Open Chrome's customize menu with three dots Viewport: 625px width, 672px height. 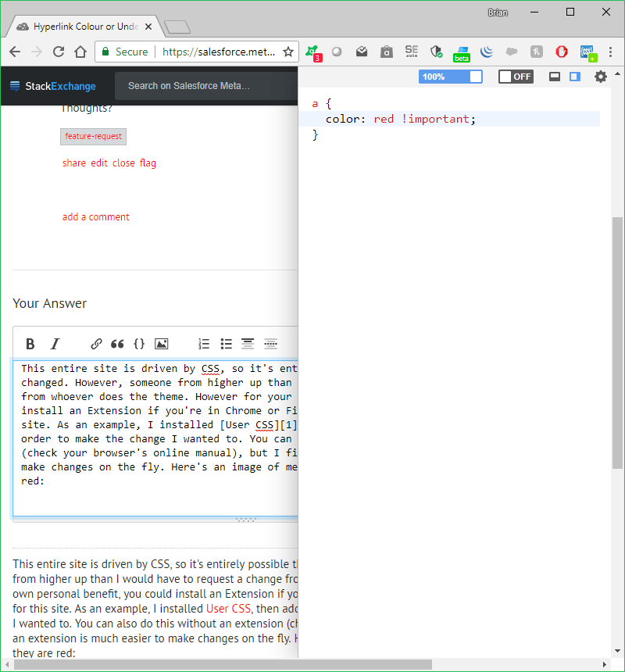612,51
